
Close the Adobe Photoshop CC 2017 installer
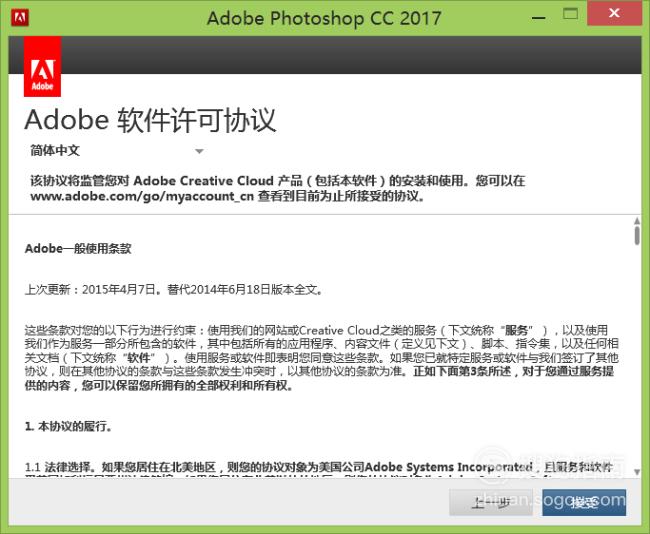614,13
